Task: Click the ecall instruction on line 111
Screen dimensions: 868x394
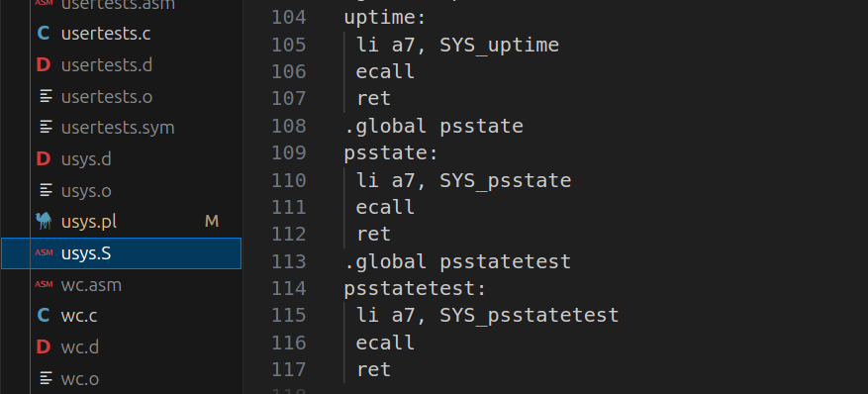Action: tap(385, 207)
